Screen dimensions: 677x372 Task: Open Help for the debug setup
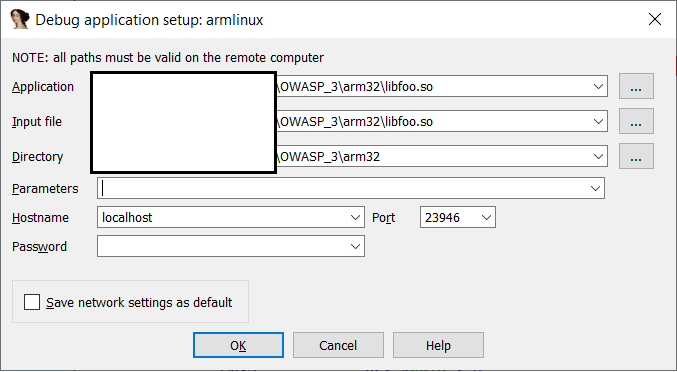[x=438, y=345]
